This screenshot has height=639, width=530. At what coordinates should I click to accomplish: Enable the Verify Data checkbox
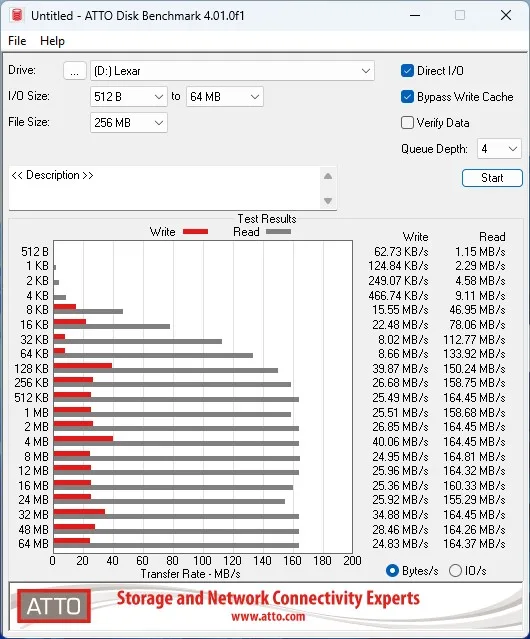click(407, 123)
